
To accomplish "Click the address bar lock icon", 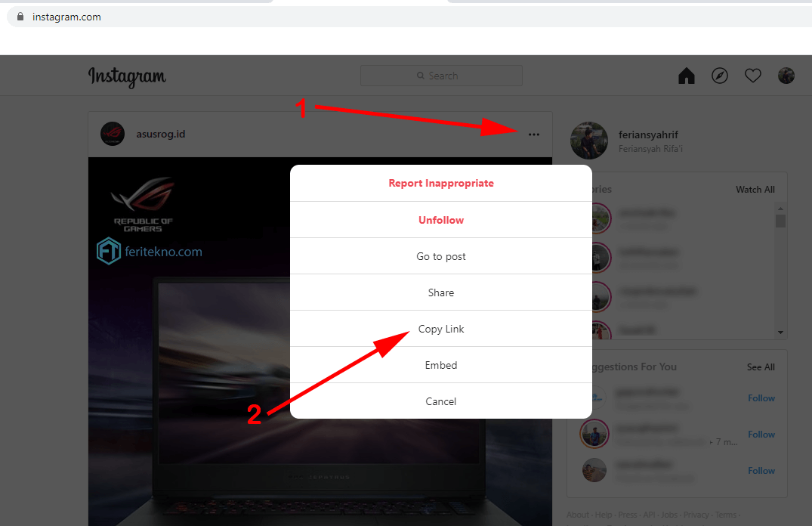I will [20, 17].
